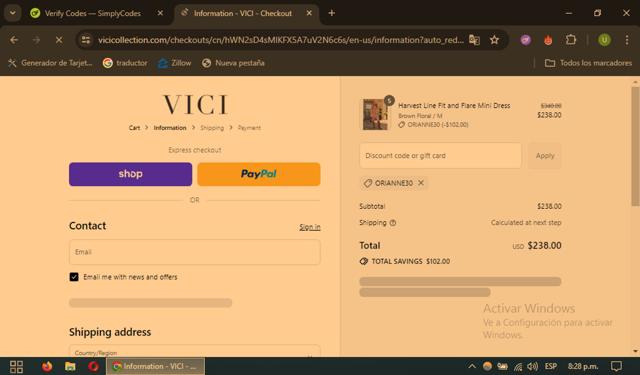Viewport: 640px width, 375px height.
Task: Launch Firefox from taskbar
Action: point(47,366)
